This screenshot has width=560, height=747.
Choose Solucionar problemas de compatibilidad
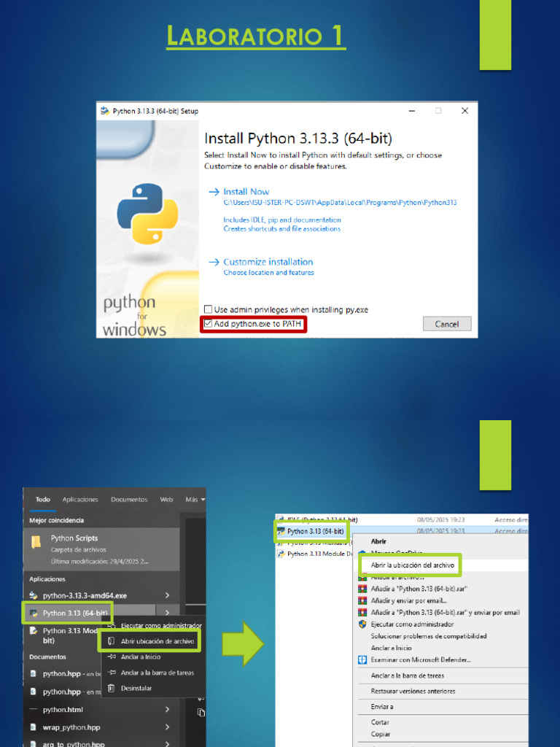click(x=429, y=636)
